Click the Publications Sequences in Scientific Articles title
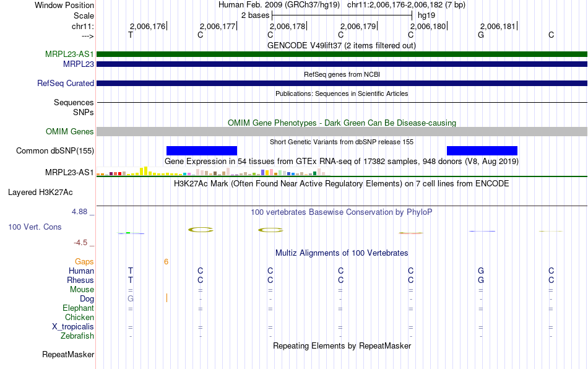Viewport: 588px width, 369px height. point(342,93)
